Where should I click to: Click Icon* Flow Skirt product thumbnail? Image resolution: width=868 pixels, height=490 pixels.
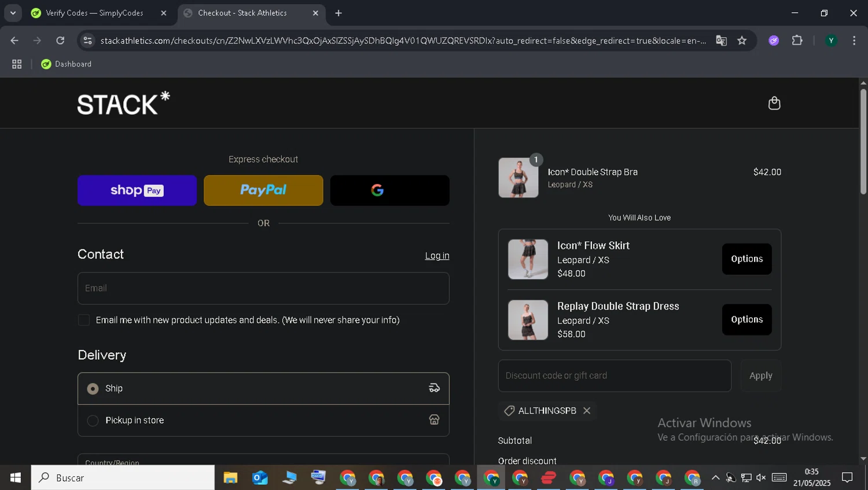528,259
